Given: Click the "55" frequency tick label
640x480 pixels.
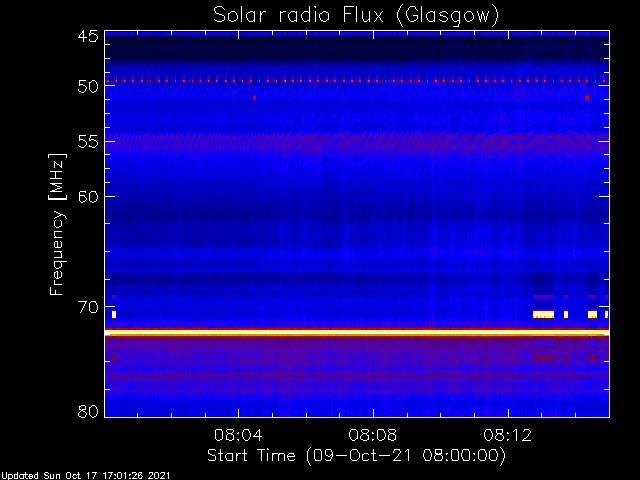Looking at the screenshot, I should tap(88, 142).
